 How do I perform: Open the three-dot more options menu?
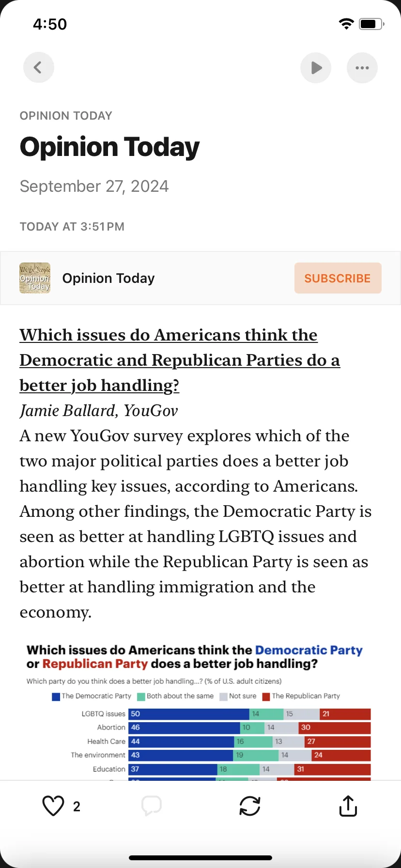(362, 68)
